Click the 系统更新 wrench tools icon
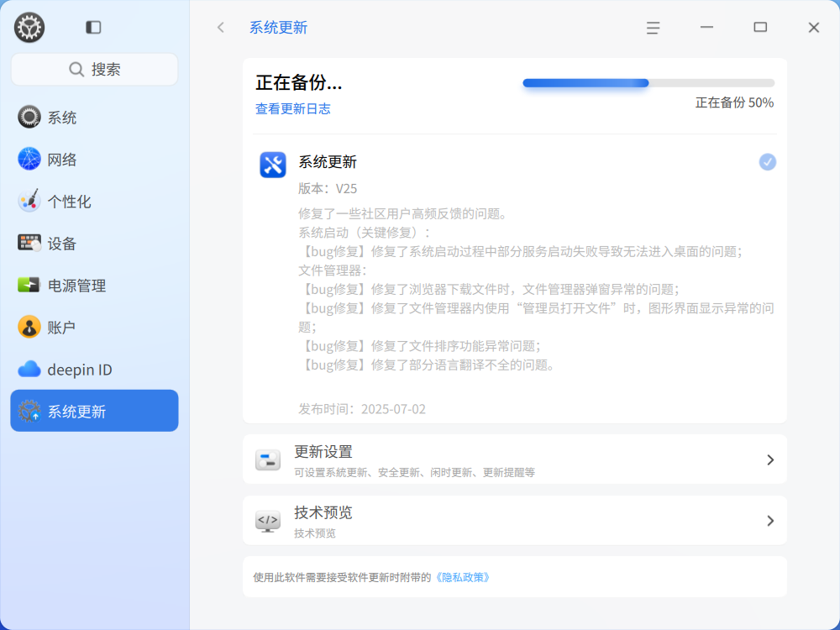Screen dimensions: 840x630 tap(273, 165)
